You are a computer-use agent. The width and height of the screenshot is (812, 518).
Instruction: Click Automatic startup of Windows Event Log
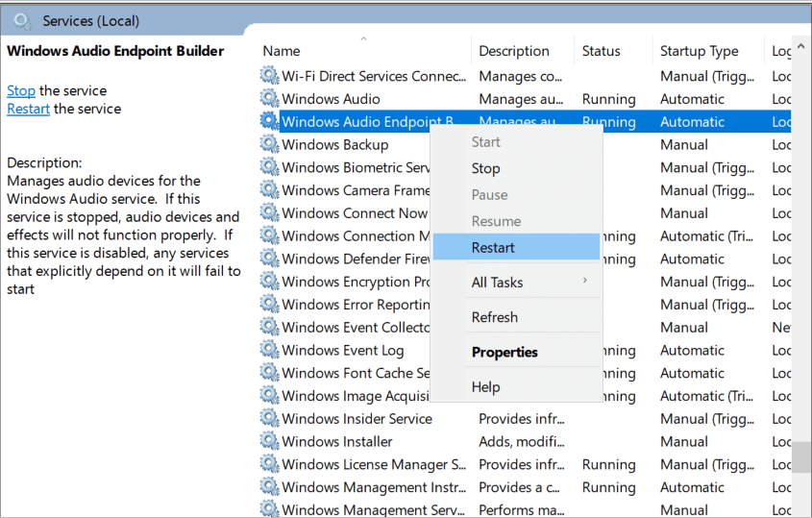point(692,350)
